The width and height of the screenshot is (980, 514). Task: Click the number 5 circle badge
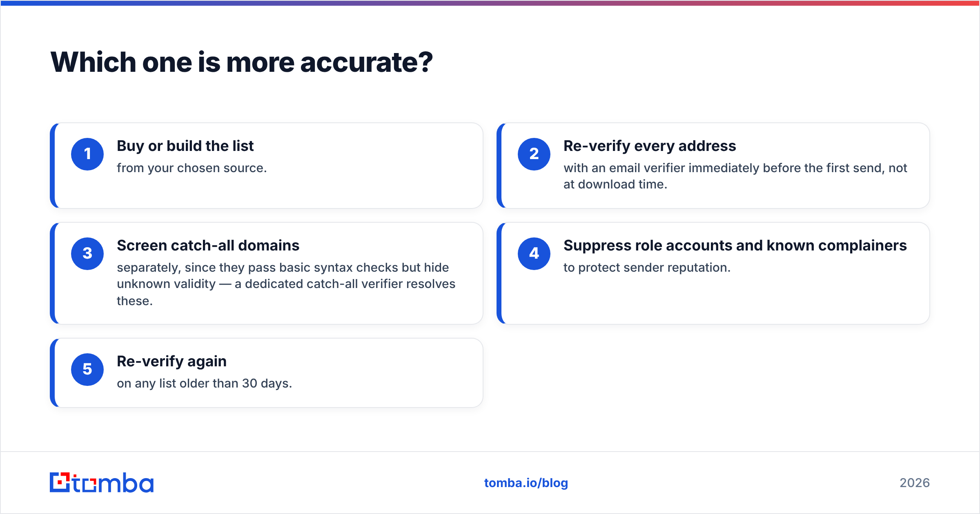(87, 370)
